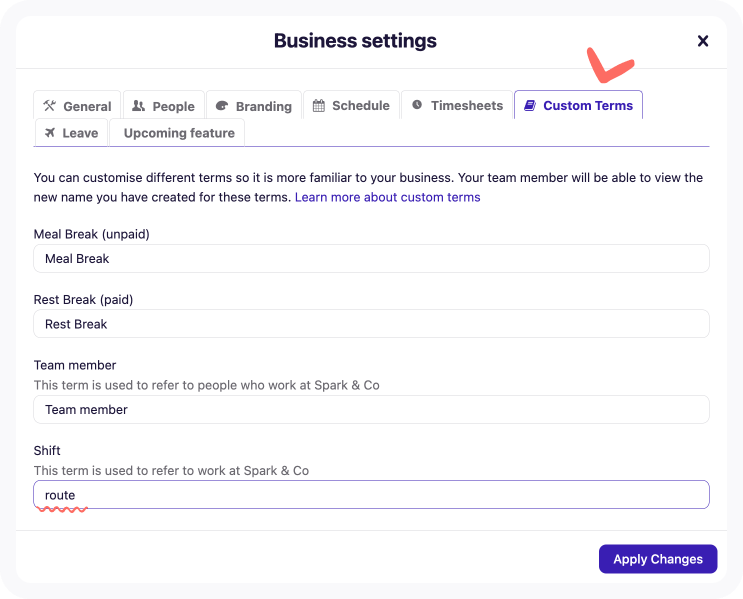This screenshot has width=743, height=599.
Task: Go to the People tab label
Action: [x=174, y=106]
